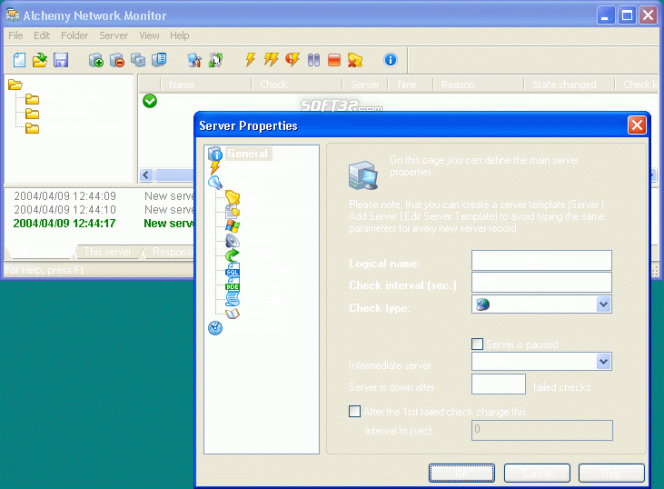Close the Server Properties dialog
This screenshot has height=489, width=664.
pos(637,125)
